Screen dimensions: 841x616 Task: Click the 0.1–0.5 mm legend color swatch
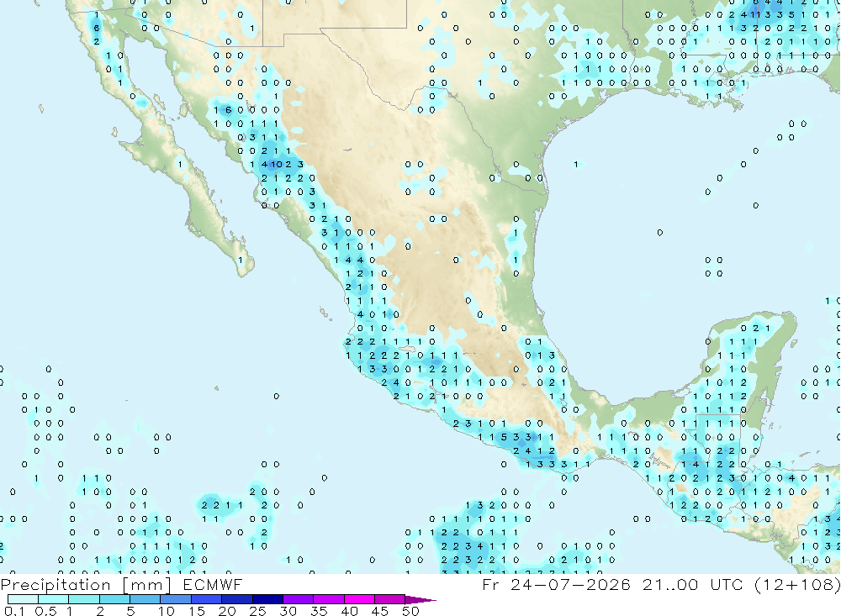pyautogui.click(x=23, y=599)
